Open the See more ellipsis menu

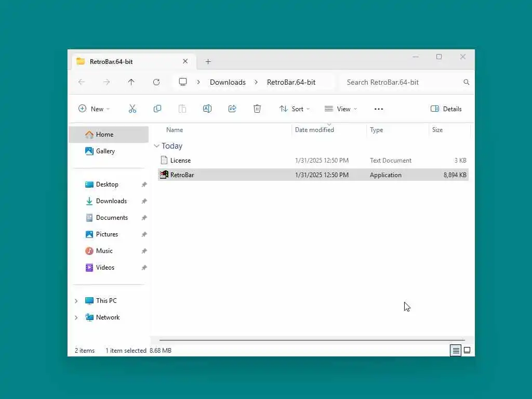379,109
